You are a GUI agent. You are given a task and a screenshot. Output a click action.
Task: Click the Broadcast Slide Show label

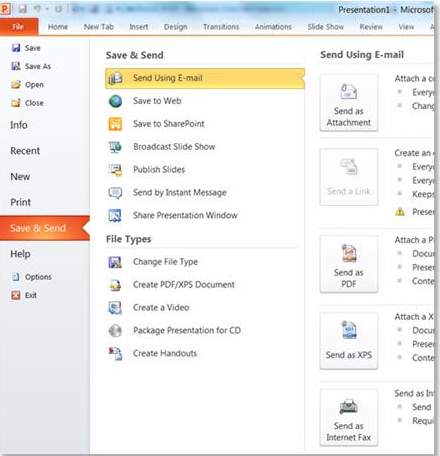click(174, 147)
